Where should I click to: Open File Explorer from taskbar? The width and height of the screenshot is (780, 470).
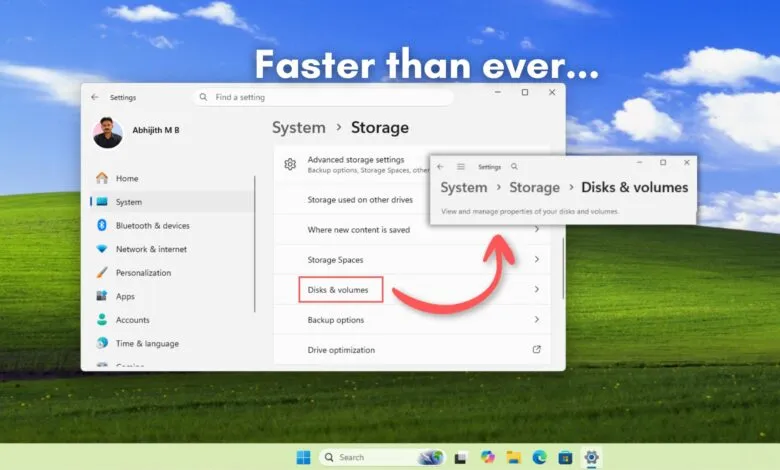click(x=513, y=457)
